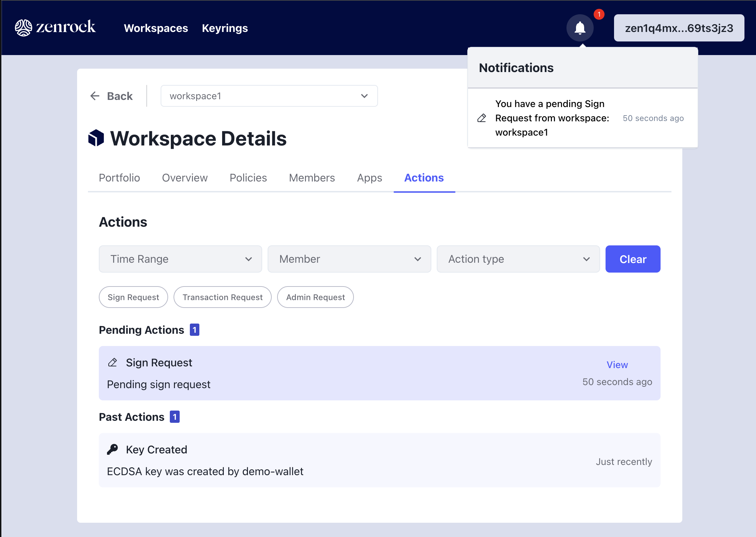Switch to the Apps tab
This screenshot has height=537, width=756.
(x=370, y=178)
